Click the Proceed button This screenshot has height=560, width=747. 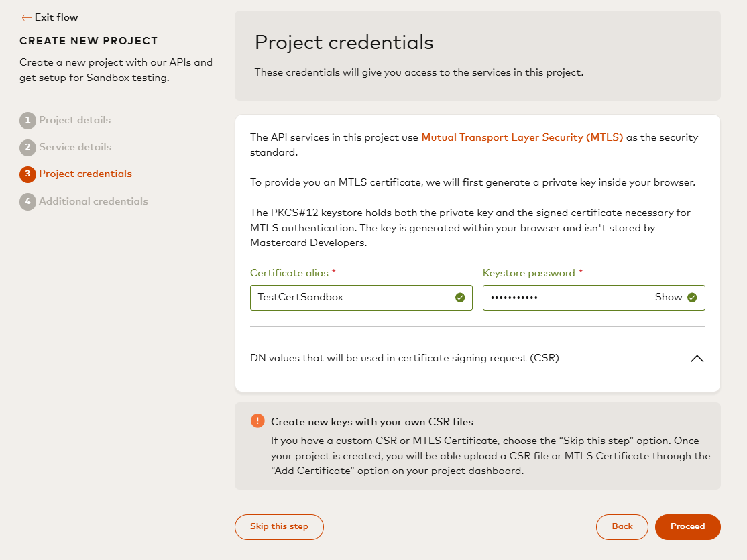687,526
